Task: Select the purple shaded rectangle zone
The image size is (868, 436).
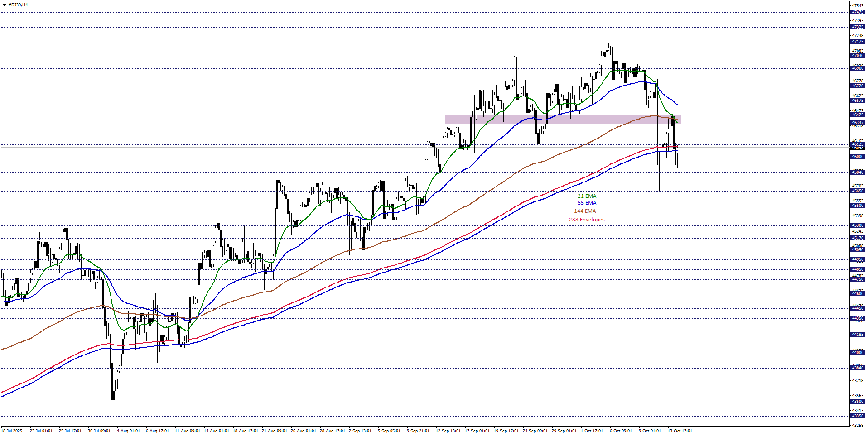Action: coord(563,119)
